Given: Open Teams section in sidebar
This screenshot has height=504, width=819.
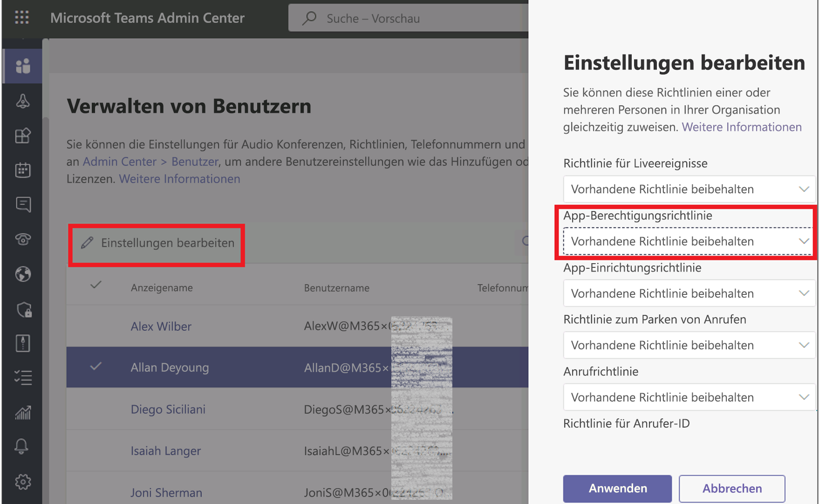Looking at the screenshot, I should (23, 66).
